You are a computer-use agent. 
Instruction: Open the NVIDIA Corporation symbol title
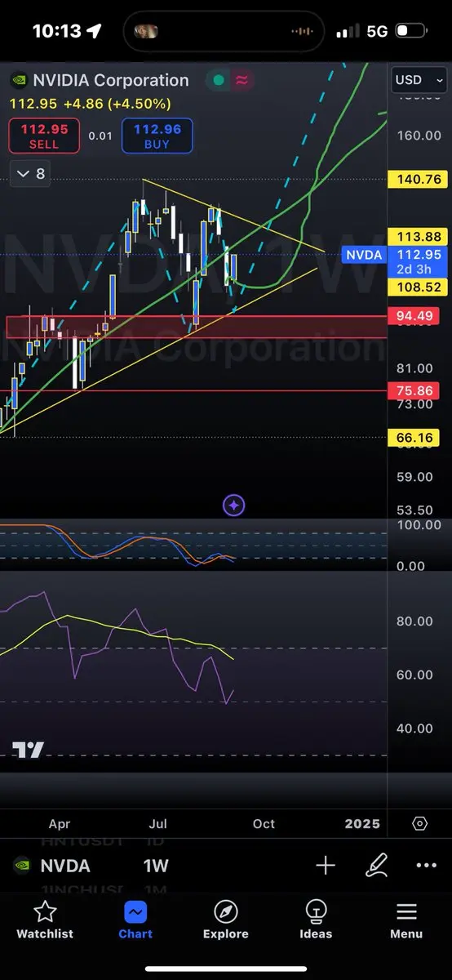point(111,80)
